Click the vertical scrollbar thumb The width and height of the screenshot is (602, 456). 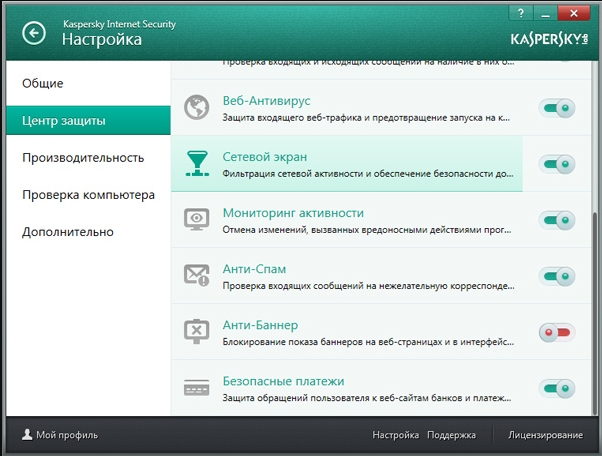click(x=596, y=313)
